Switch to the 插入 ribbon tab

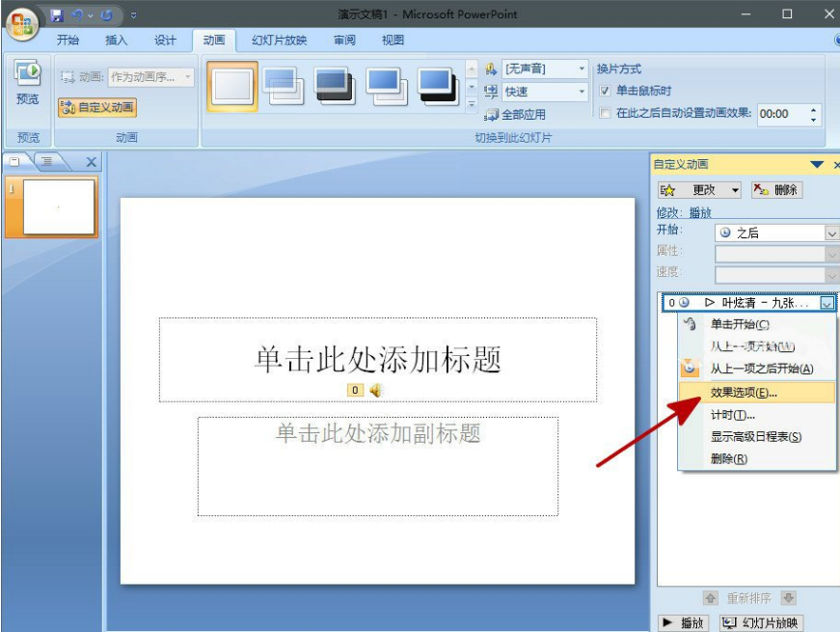[x=117, y=41]
